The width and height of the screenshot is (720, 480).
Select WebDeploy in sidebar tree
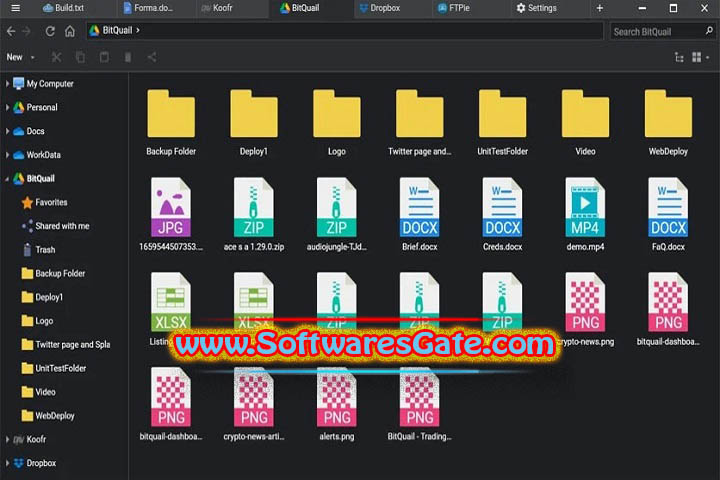(48, 416)
